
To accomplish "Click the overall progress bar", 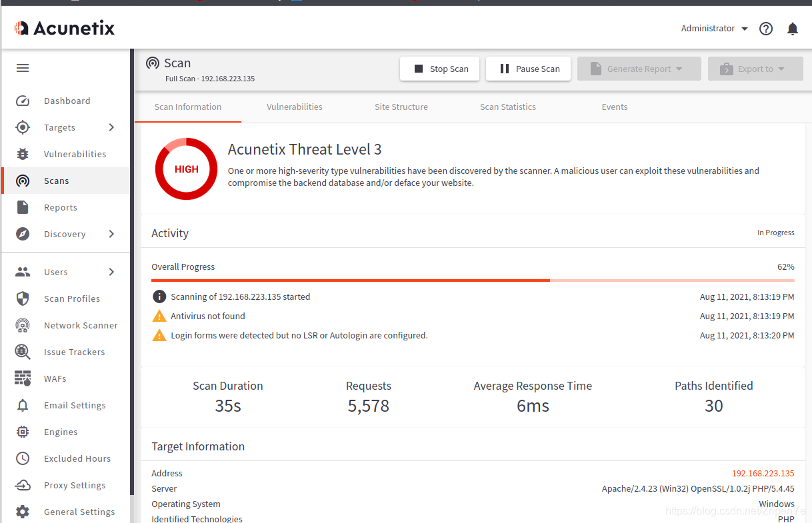I will [473, 280].
